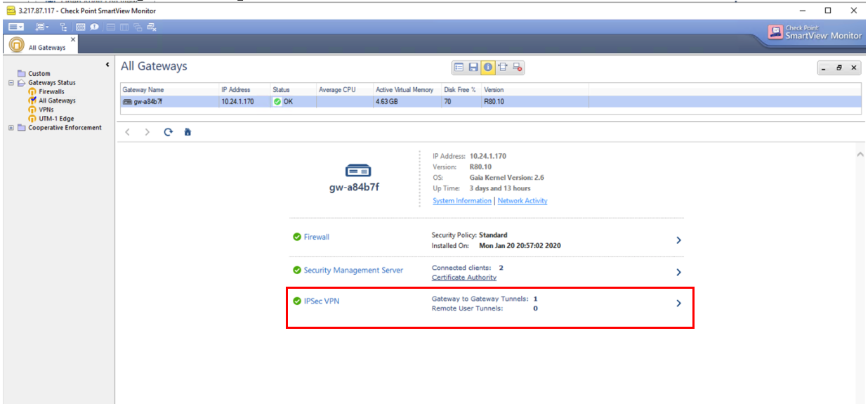
Task: Toggle the blue info details icon
Action: coord(488,67)
